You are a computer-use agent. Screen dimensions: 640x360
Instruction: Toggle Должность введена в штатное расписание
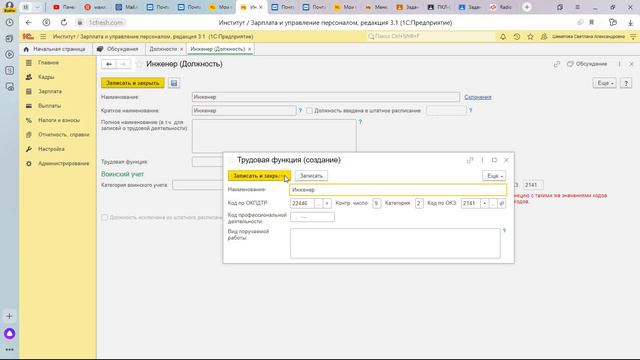pyautogui.click(x=309, y=111)
